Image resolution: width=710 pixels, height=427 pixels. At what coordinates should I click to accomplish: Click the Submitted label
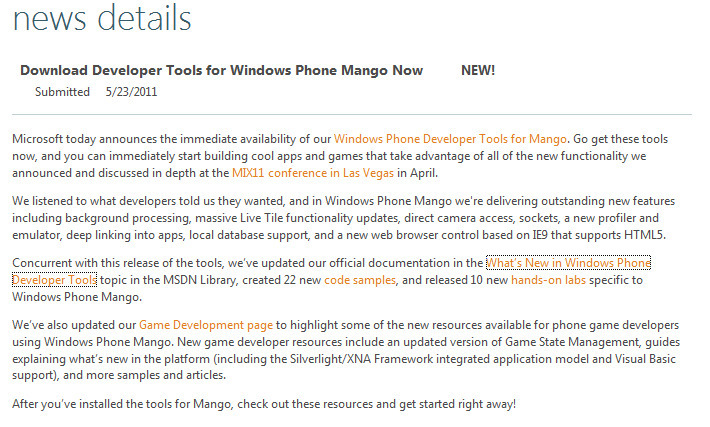(x=62, y=92)
